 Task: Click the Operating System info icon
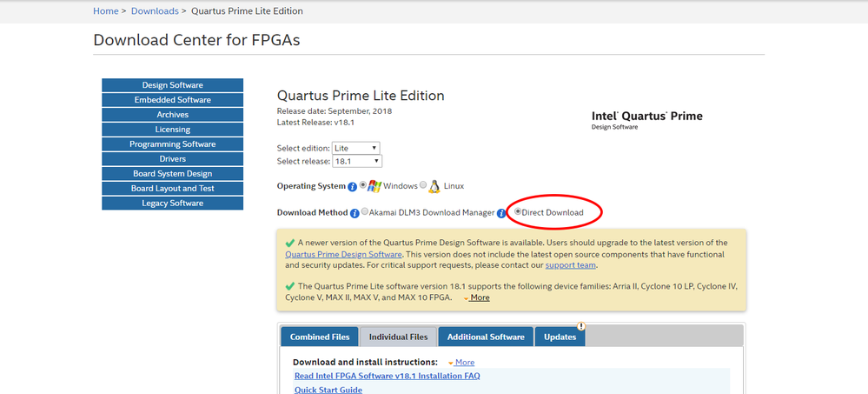(352, 187)
